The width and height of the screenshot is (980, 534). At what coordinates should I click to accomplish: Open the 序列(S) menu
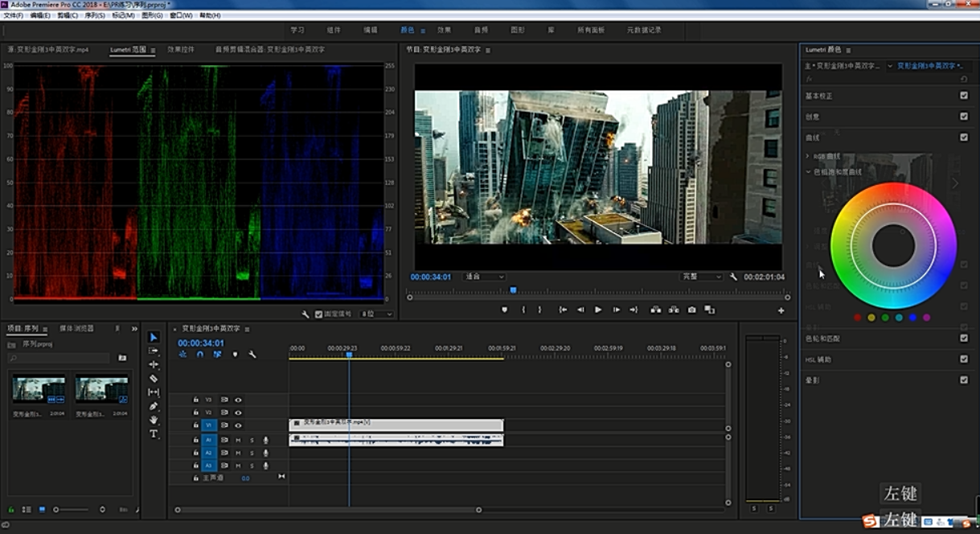coord(95,15)
